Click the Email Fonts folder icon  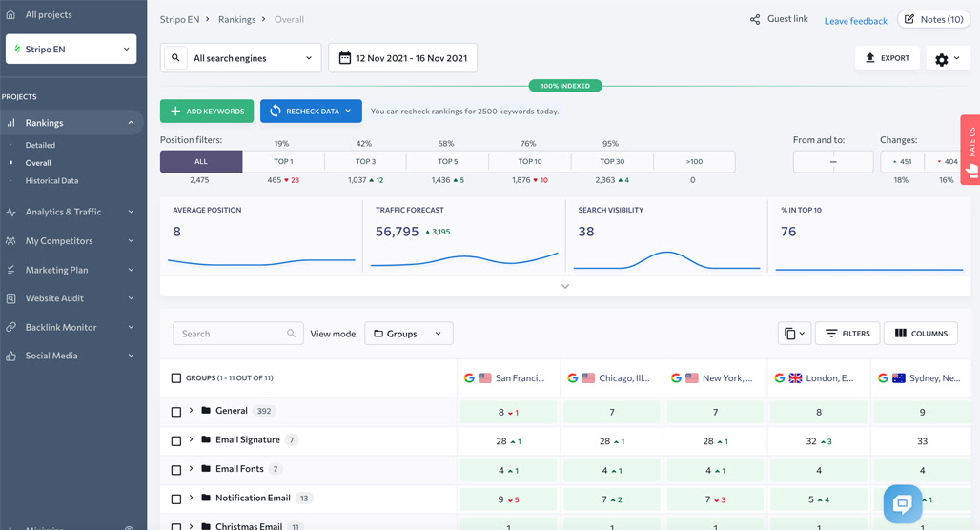coord(206,469)
